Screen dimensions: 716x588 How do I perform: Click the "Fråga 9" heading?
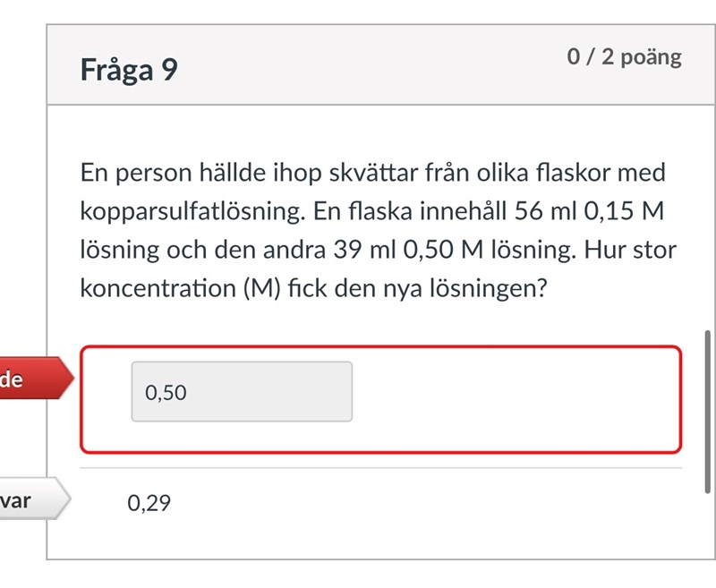tap(129, 69)
